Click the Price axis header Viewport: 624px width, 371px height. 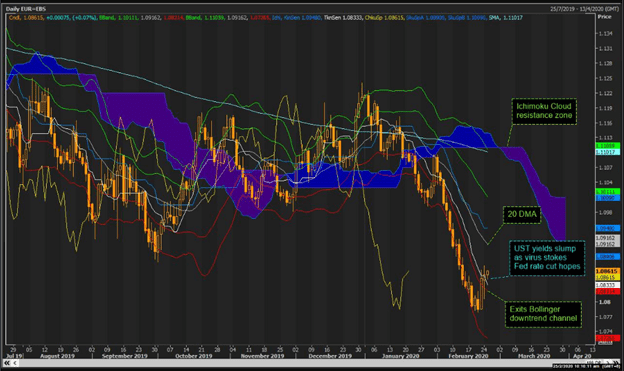point(604,17)
